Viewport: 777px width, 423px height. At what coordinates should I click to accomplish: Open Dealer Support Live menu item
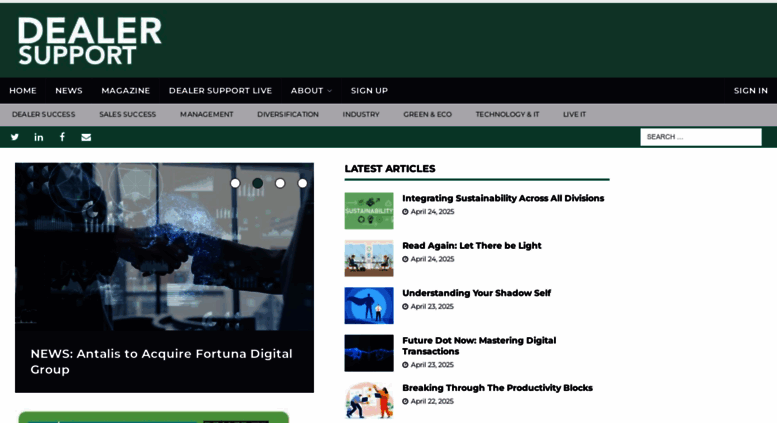click(221, 91)
